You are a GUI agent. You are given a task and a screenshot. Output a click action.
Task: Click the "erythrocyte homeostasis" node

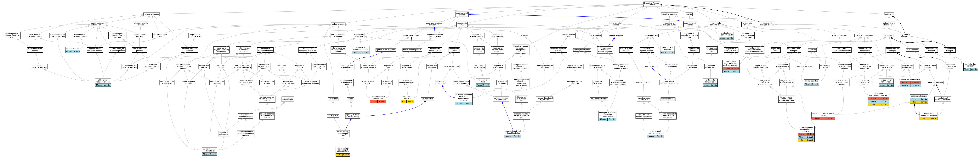tap(710, 83)
